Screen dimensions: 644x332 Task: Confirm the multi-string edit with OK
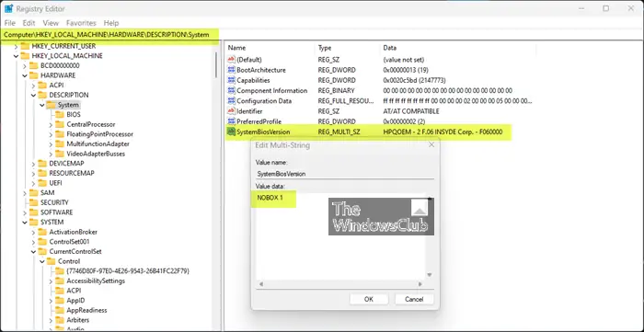coord(369,299)
